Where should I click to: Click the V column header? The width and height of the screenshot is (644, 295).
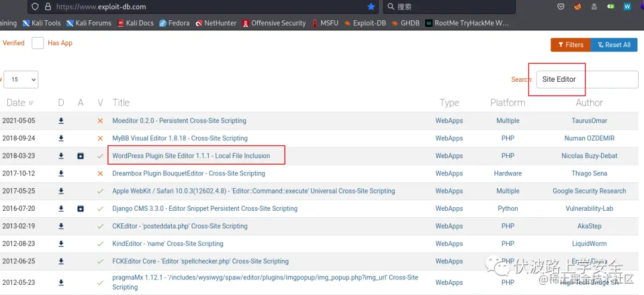pos(100,103)
